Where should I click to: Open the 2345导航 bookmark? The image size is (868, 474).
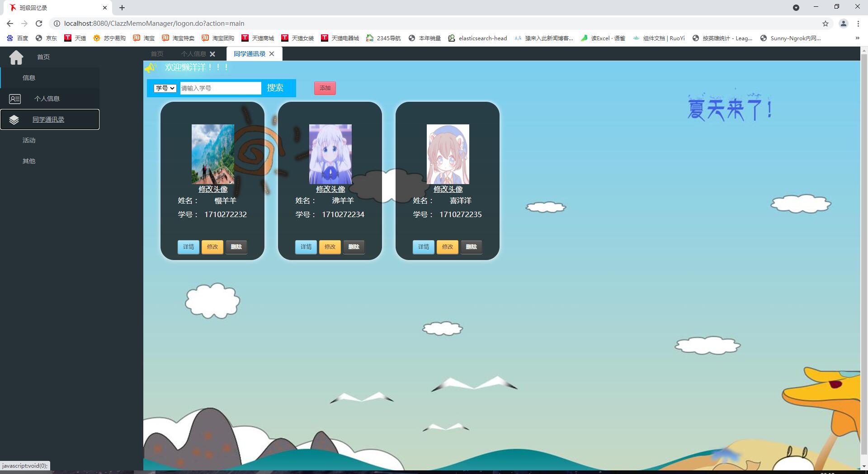[383, 38]
